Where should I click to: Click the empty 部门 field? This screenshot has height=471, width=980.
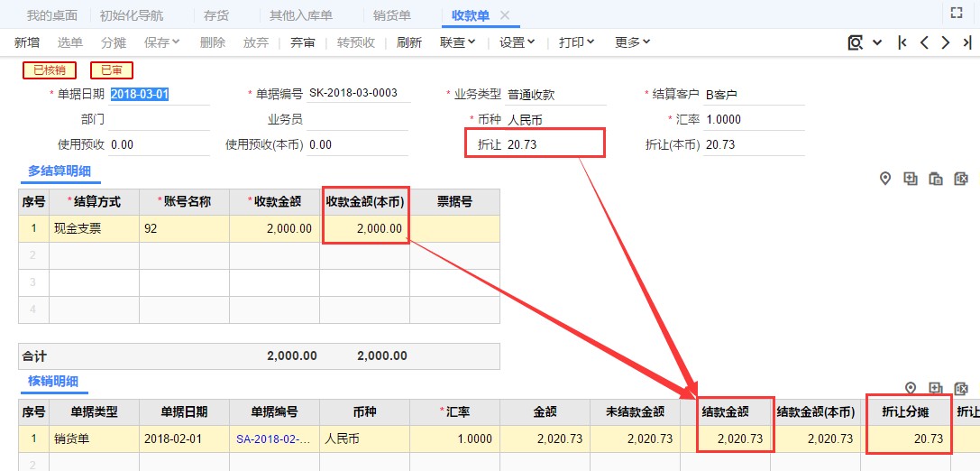(160, 119)
